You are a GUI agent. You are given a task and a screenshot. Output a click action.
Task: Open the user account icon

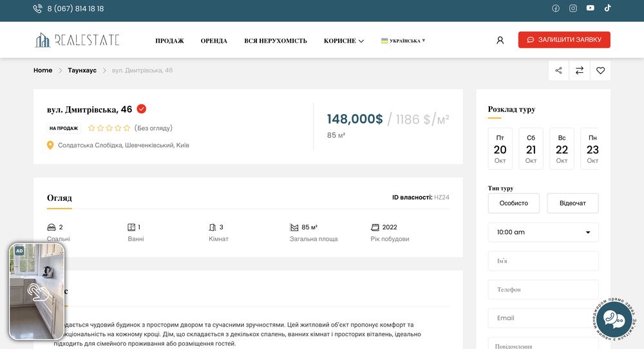tap(500, 40)
